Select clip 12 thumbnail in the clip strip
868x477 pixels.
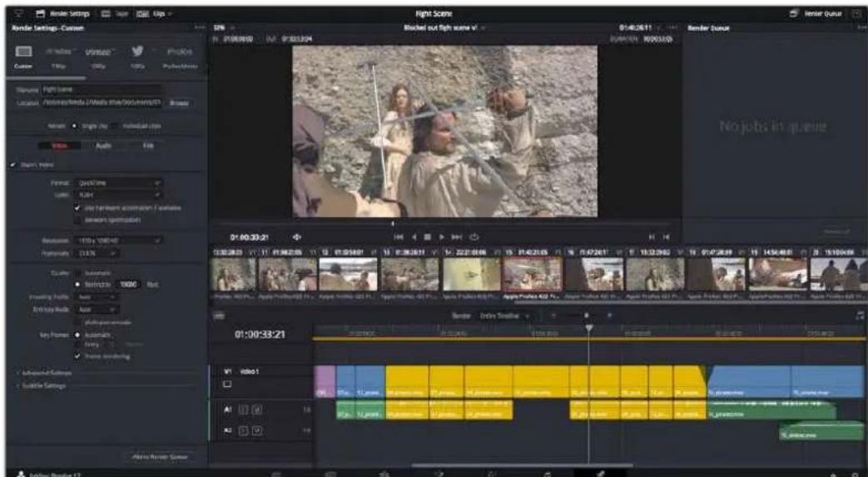pyautogui.click(x=348, y=274)
